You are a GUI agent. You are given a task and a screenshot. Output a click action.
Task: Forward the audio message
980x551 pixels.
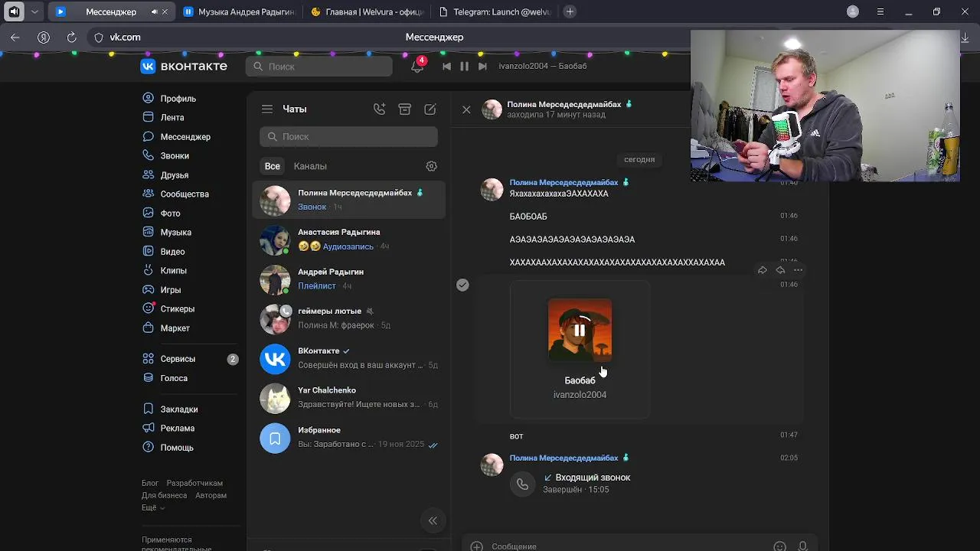763,270
